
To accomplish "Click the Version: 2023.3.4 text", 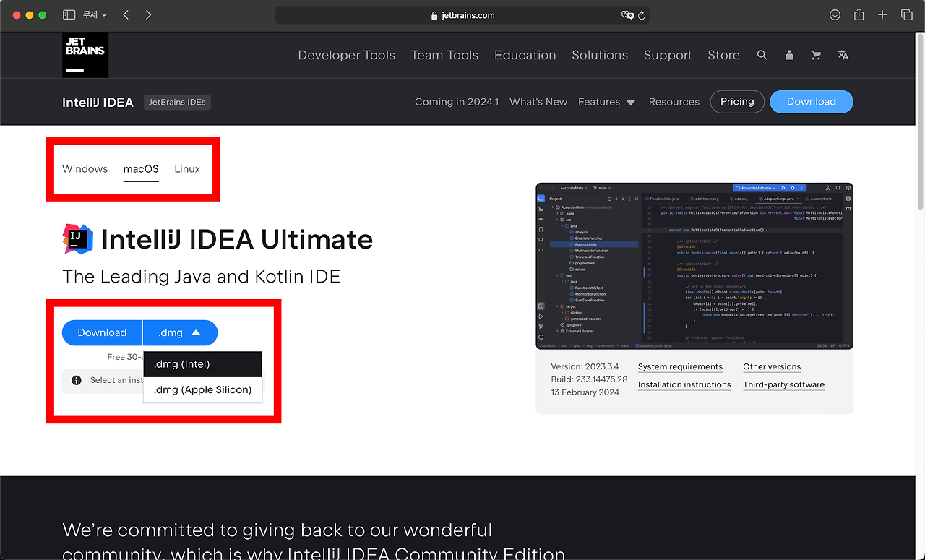I will coord(585,366).
